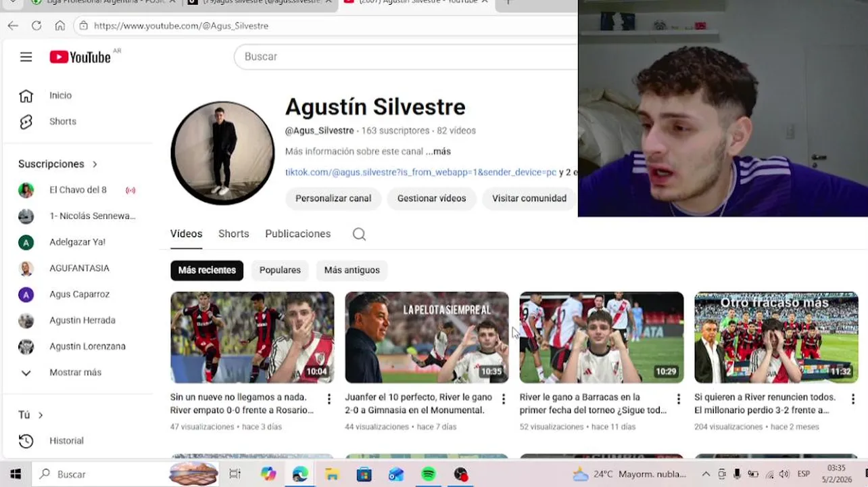Click the browser home icon
Screen dimensions: 868x487
pyautogui.click(x=60, y=26)
